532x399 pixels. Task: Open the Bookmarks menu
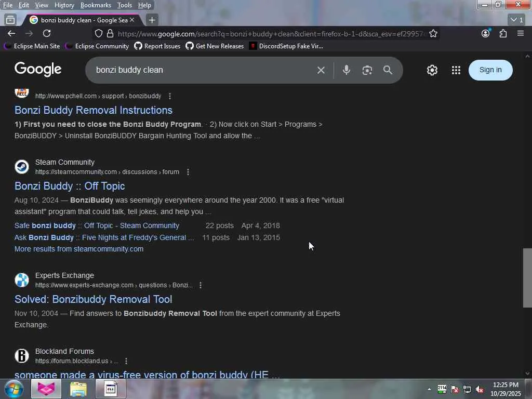96,5
